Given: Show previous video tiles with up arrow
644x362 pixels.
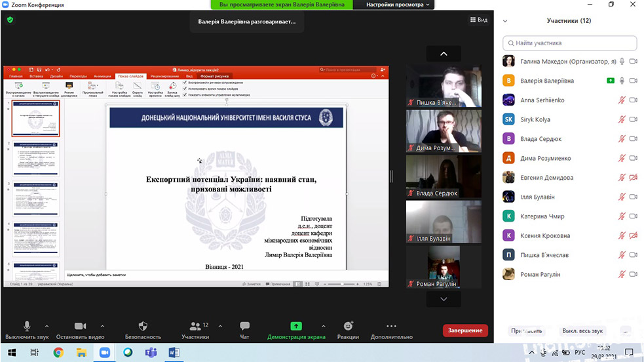Looking at the screenshot, I should (444, 54).
